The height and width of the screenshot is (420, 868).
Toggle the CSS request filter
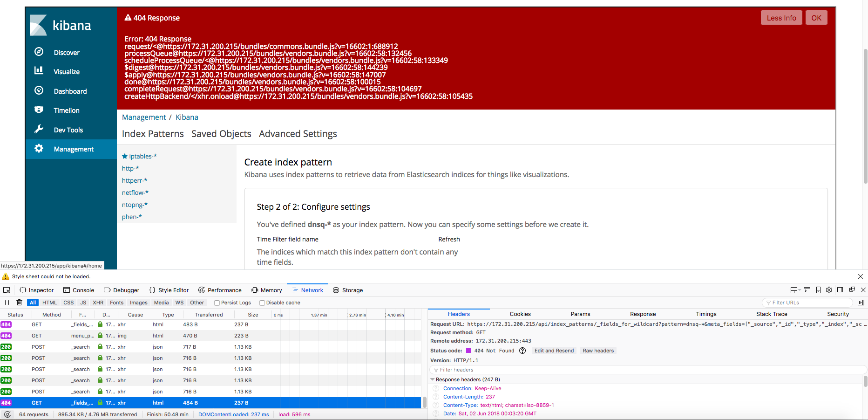click(68, 303)
